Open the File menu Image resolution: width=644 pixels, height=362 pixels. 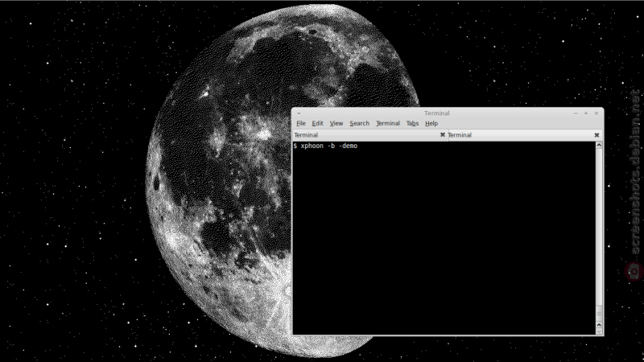(300, 123)
